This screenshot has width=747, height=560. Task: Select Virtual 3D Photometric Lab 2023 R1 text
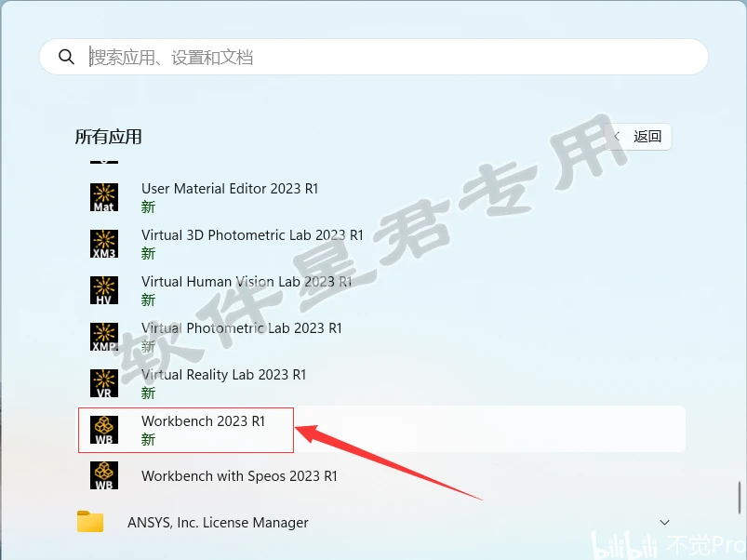click(252, 235)
